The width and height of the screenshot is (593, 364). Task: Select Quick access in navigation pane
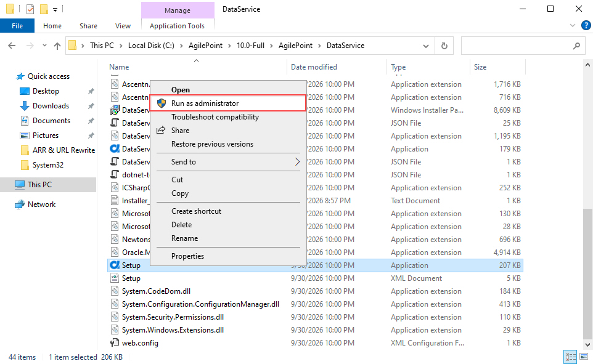[x=49, y=76]
